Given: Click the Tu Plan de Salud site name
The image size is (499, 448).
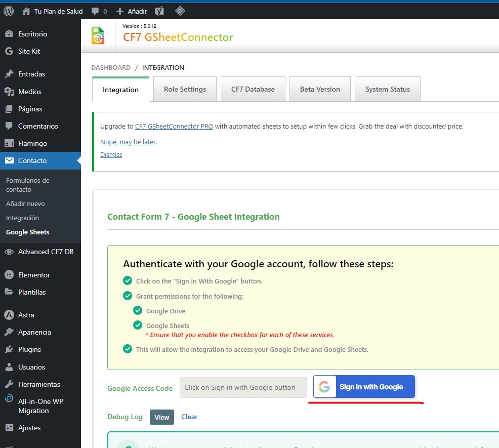Looking at the screenshot, I should (59, 12).
